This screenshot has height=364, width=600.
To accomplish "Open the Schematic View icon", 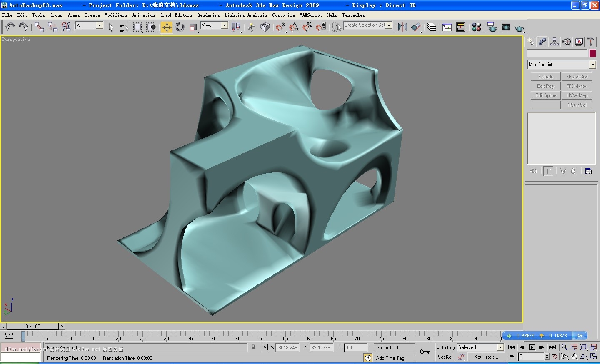I will coord(461,27).
